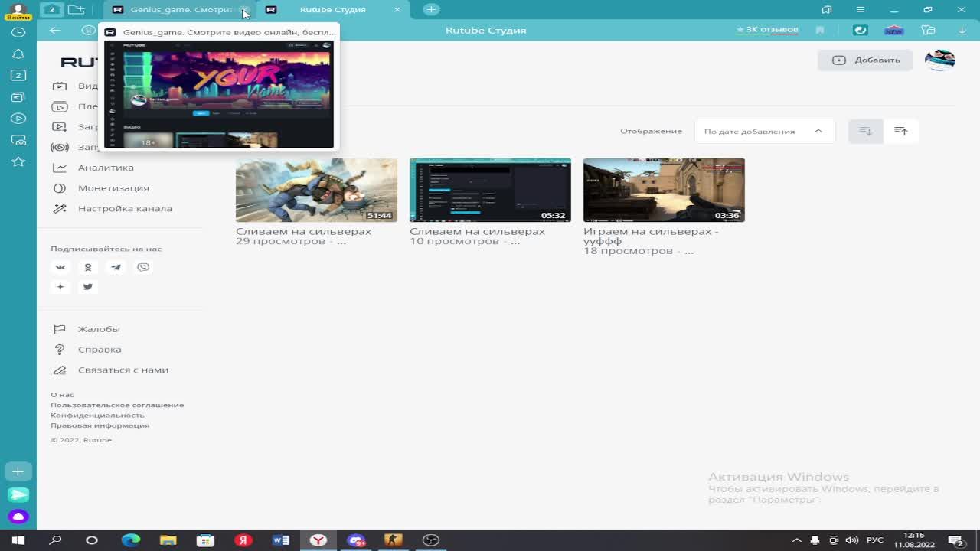Switch to the Rutube Студия tab
Image resolution: width=980 pixels, height=551 pixels.
(x=333, y=9)
